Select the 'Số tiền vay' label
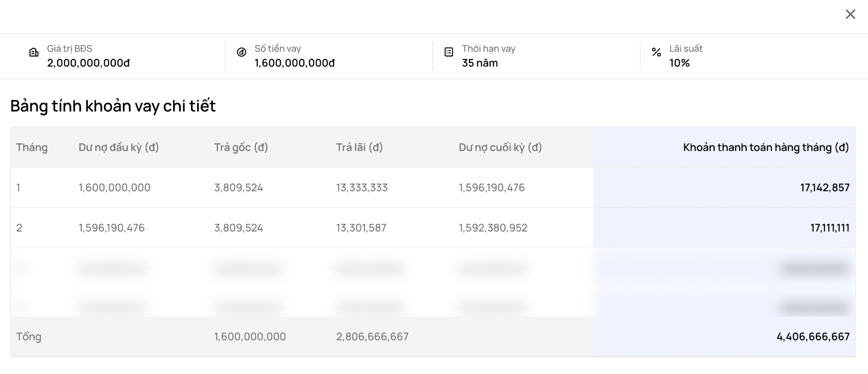The width and height of the screenshot is (868, 374). [x=278, y=49]
